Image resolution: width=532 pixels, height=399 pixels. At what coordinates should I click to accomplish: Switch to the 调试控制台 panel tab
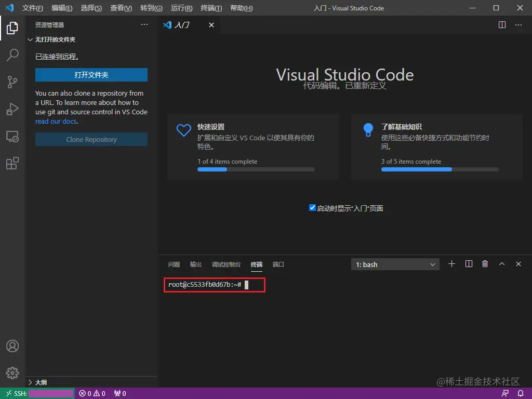(x=226, y=264)
